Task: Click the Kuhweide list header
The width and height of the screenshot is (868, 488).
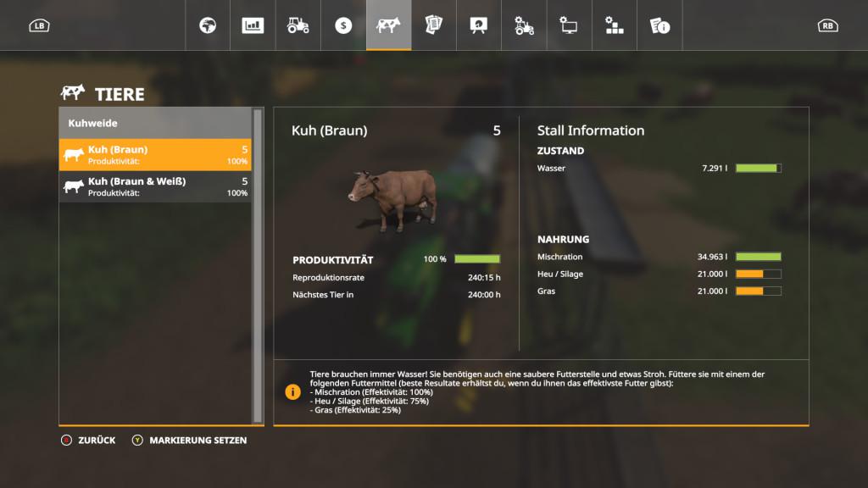Action: tap(155, 123)
